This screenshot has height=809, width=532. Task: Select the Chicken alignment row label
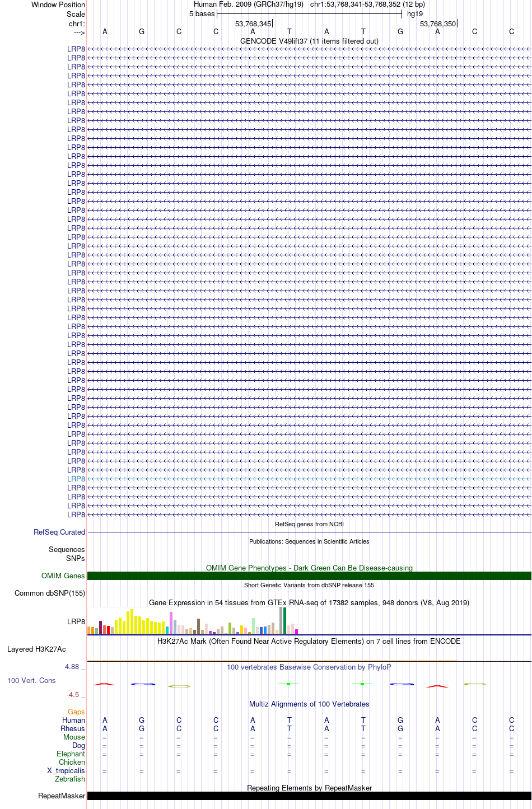point(72,763)
